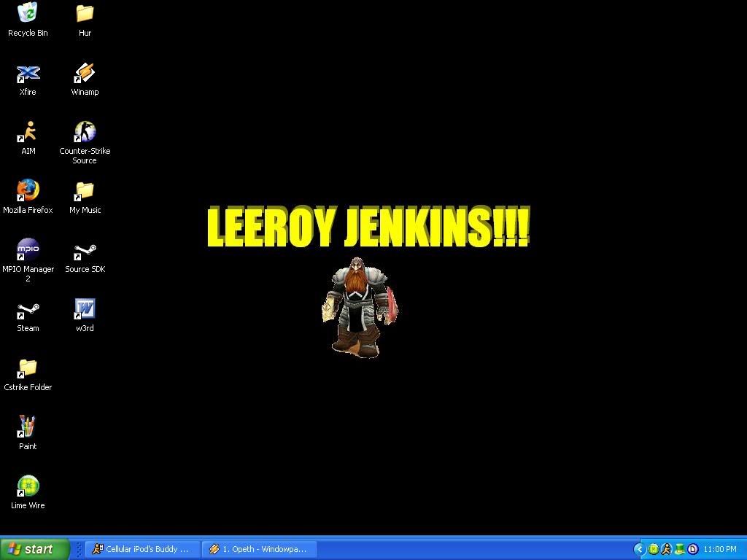
Task: Click the Counter-Strike Source icon
Action: pyautogui.click(x=85, y=133)
